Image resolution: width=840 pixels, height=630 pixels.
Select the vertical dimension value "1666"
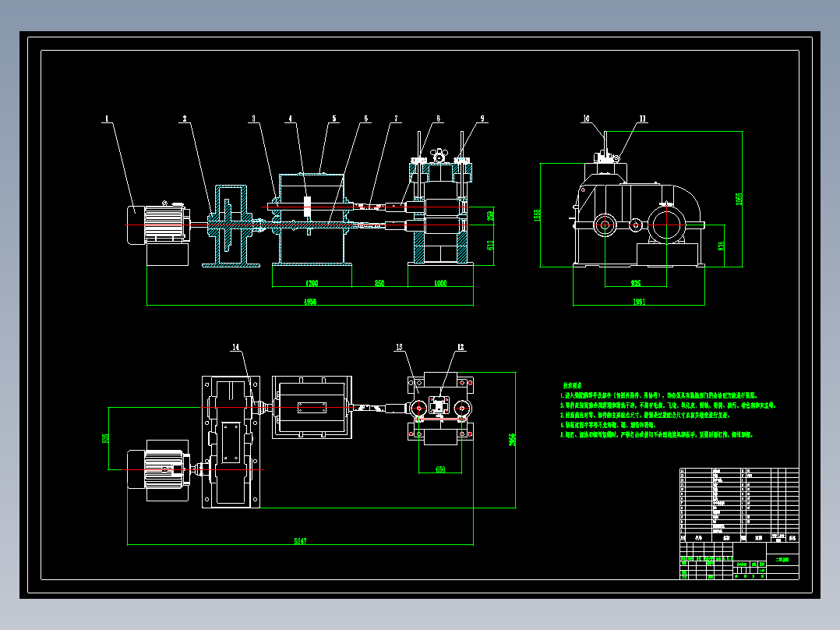(x=537, y=215)
